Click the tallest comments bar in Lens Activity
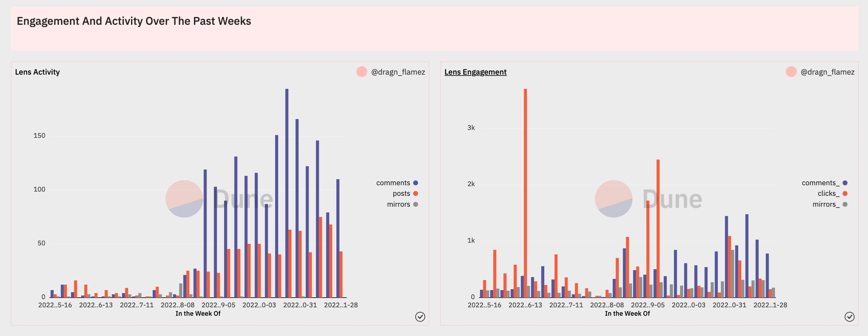This screenshot has width=868, height=336. coord(287,193)
